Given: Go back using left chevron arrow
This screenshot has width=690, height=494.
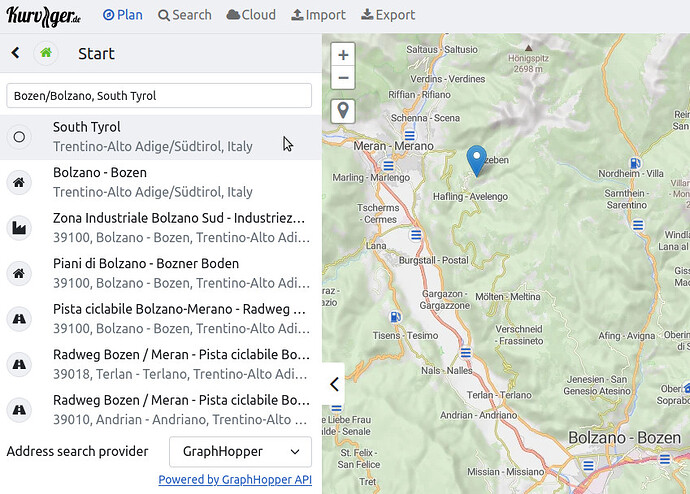Looking at the screenshot, I should 15,54.
